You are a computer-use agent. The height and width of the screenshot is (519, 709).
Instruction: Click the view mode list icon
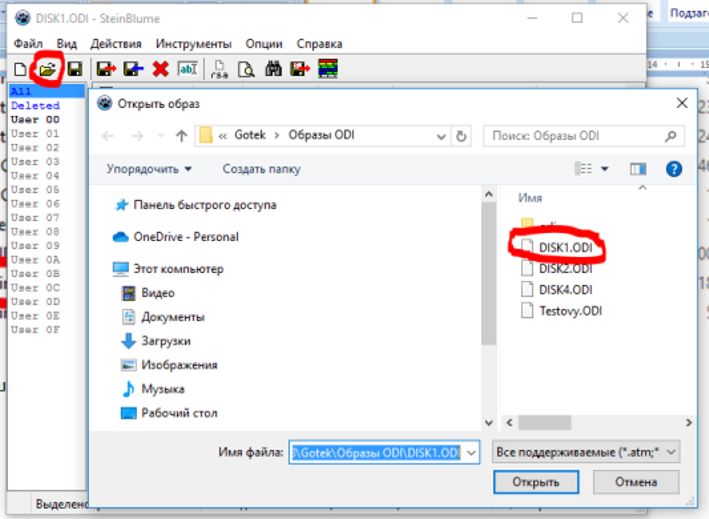(583, 169)
